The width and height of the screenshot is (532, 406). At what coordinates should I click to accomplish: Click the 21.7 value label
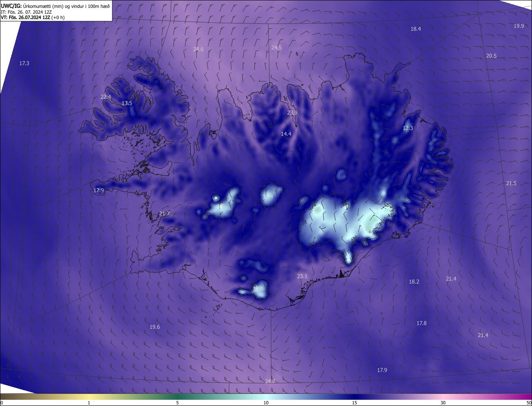tap(164, 214)
